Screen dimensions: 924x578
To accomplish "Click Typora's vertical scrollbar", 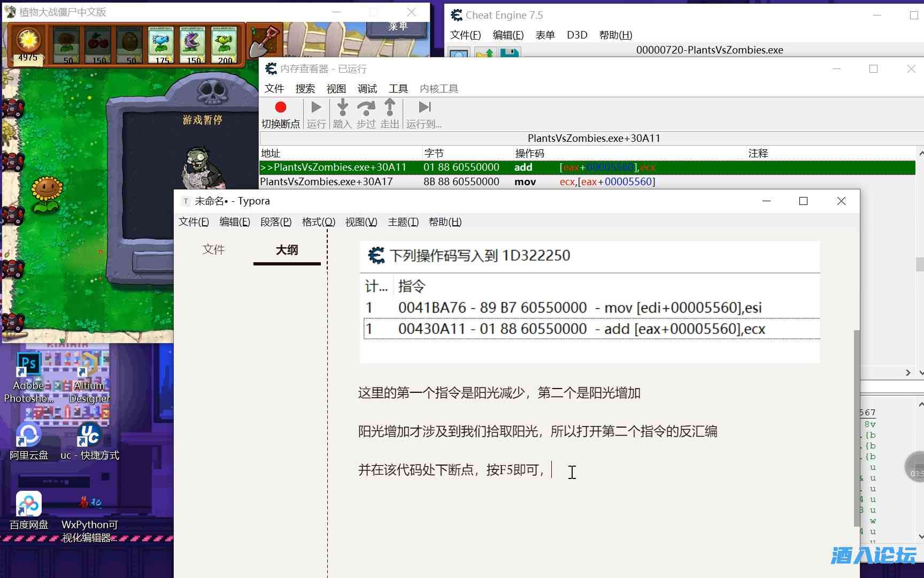I will (x=857, y=428).
